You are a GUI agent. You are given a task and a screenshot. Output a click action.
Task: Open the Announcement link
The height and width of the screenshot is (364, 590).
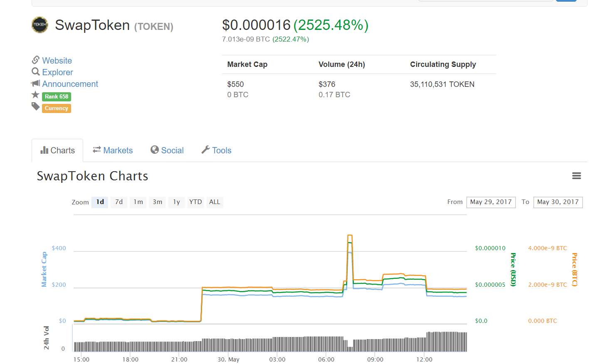point(70,84)
